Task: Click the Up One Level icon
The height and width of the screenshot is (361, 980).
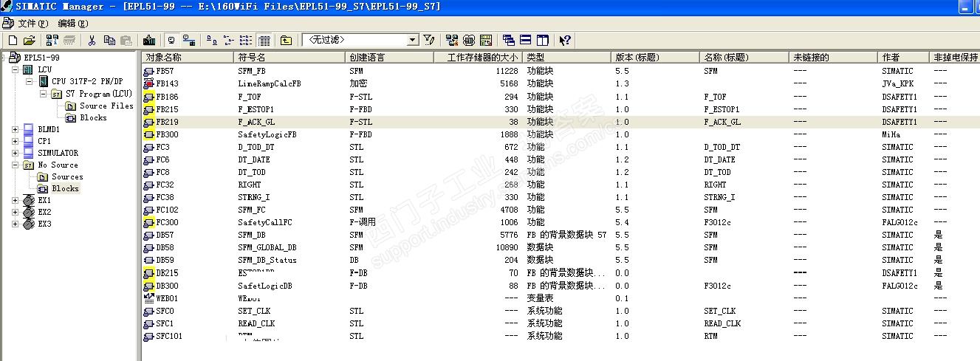Action: [287, 40]
